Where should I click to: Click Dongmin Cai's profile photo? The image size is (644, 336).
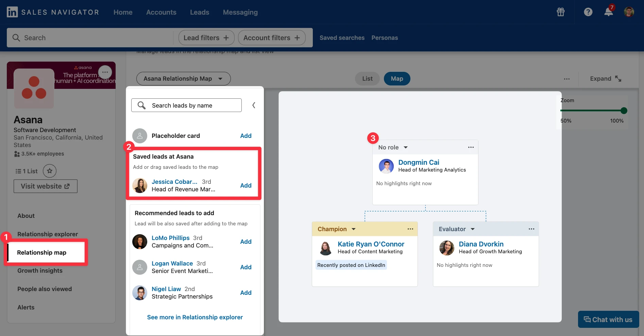386,166
